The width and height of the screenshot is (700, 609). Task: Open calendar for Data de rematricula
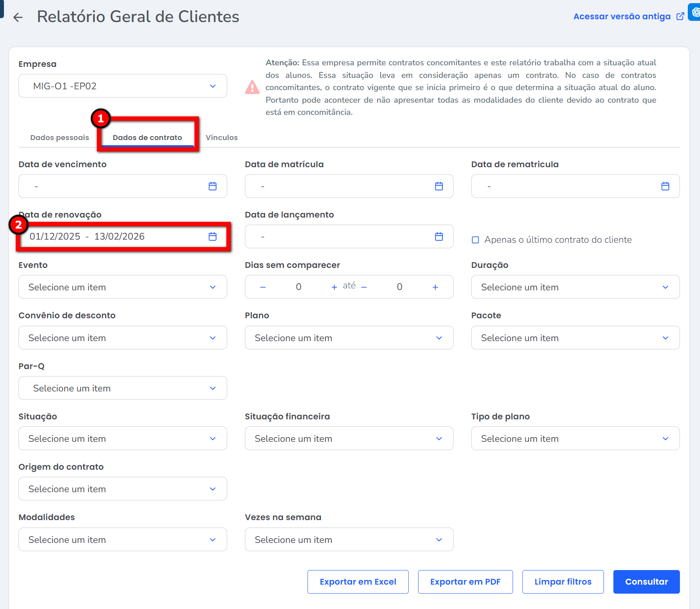[665, 186]
